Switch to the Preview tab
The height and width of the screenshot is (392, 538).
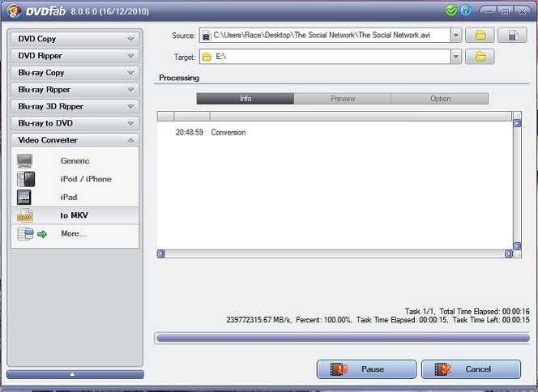pos(343,99)
